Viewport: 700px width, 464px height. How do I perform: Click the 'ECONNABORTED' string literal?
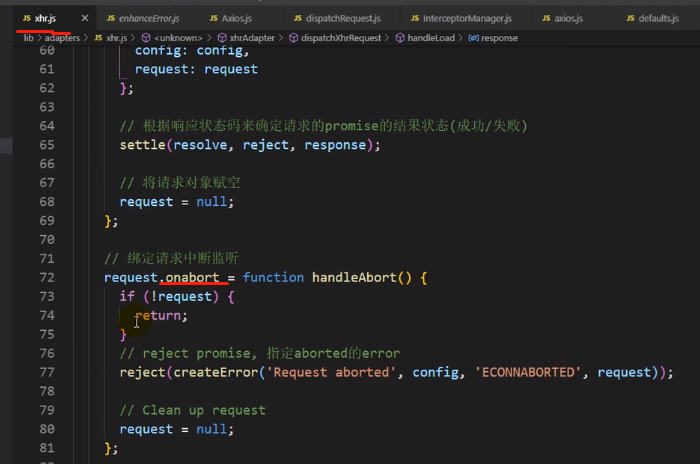(x=528, y=372)
